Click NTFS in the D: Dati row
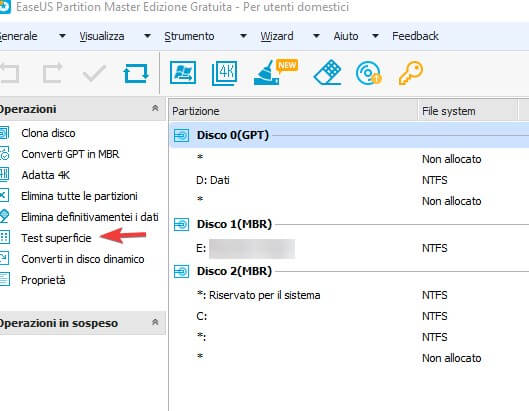The width and height of the screenshot is (529, 411). pyautogui.click(x=435, y=180)
